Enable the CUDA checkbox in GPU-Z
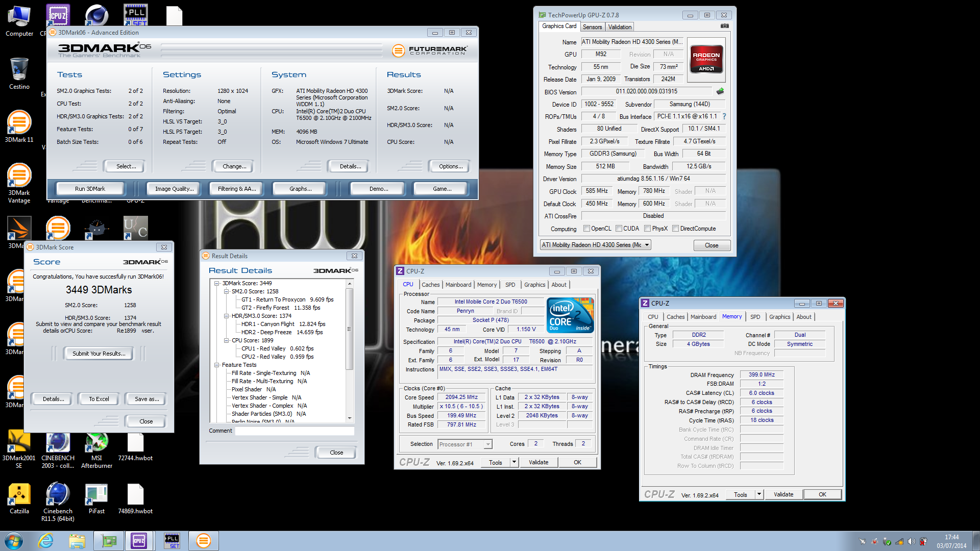 619,229
